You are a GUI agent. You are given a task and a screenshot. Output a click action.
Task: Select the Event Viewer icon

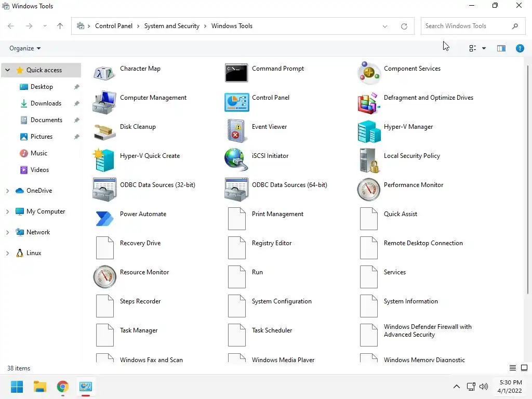pos(236,131)
